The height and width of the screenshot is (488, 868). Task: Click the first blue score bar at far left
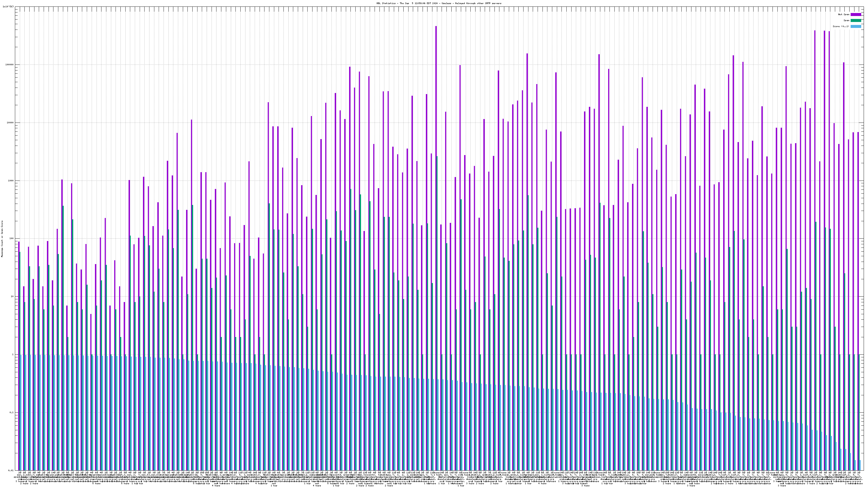point(21,411)
